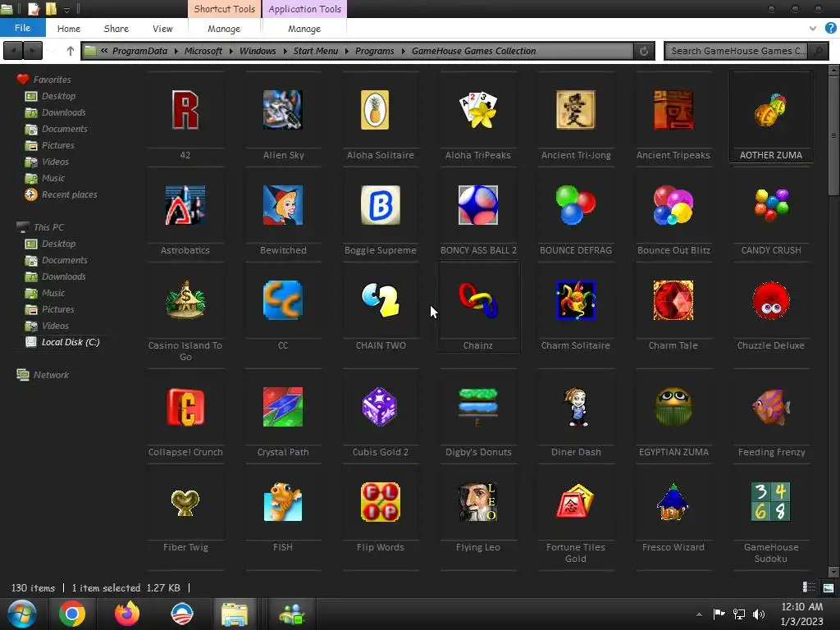Select the Digby's Donuts icon
This screenshot has width=840, height=630.
coord(478,407)
